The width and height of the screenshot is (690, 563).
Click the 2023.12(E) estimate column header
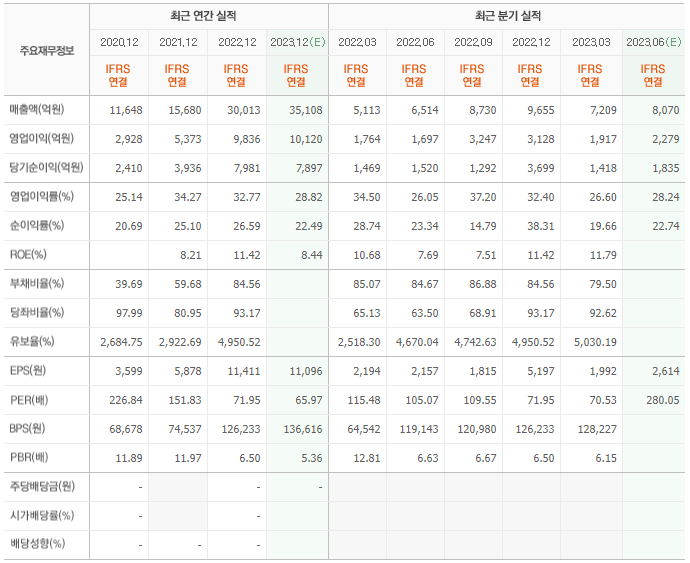(297, 42)
